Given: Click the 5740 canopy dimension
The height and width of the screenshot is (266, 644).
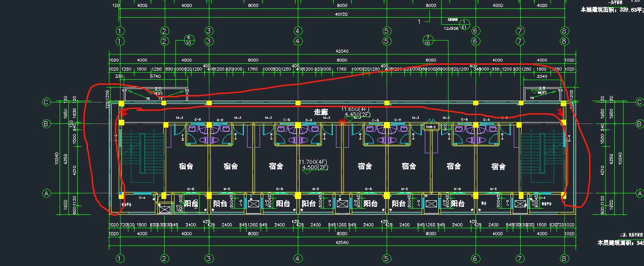Looking at the screenshot, I should click(154, 76).
